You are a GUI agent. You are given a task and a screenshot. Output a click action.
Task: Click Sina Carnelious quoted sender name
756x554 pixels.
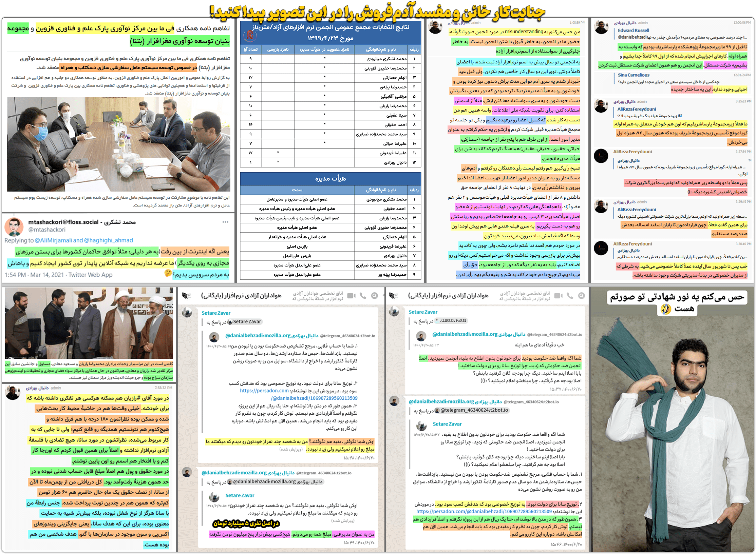pyautogui.click(x=633, y=75)
